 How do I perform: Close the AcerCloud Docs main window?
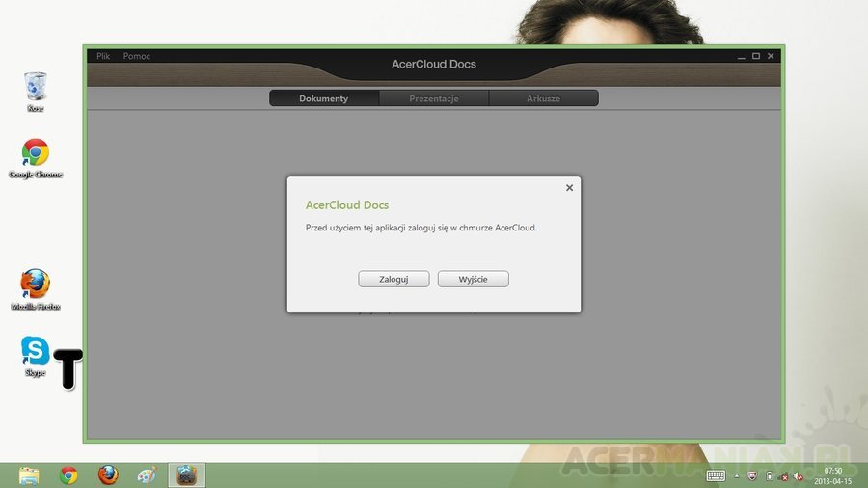pyautogui.click(x=771, y=57)
